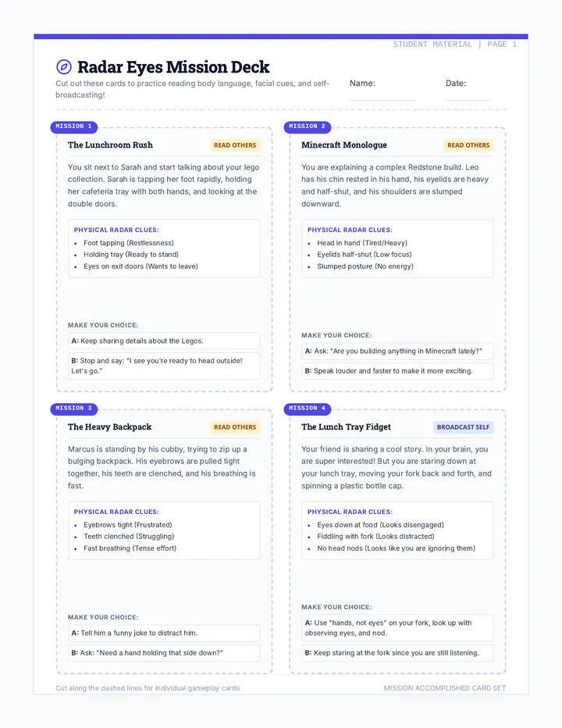The image size is (562, 728).
Task: Choose option B: Speak louder and faster
Action: (x=397, y=371)
